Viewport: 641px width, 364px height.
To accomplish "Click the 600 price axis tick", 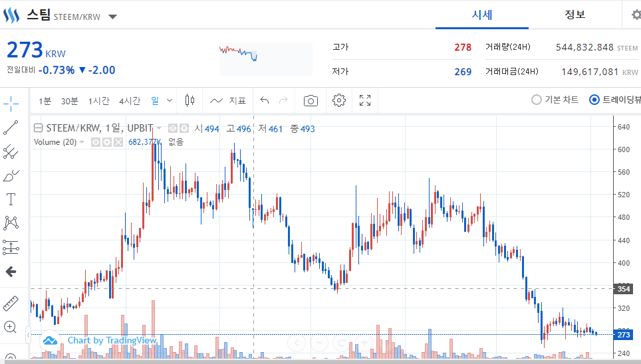I will [x=624, y=149].
